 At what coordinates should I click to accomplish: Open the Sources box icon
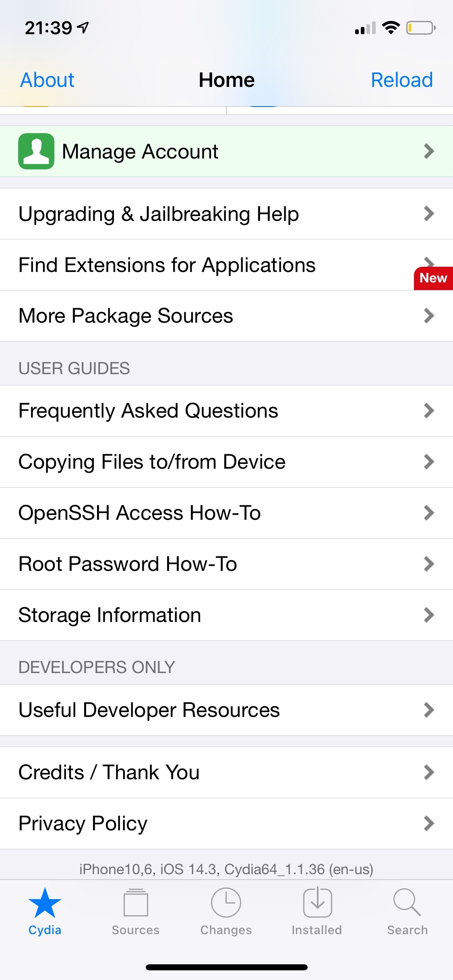[x=136, y=903]
